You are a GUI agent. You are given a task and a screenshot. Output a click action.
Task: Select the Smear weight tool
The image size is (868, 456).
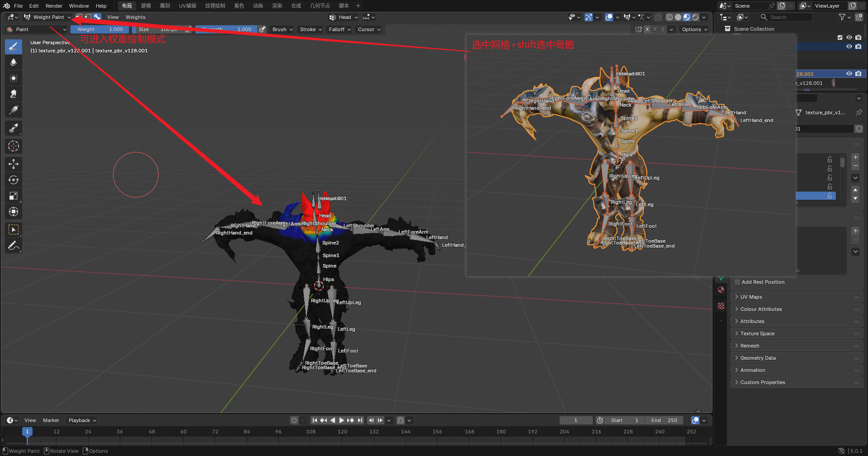tap(14, 94)
